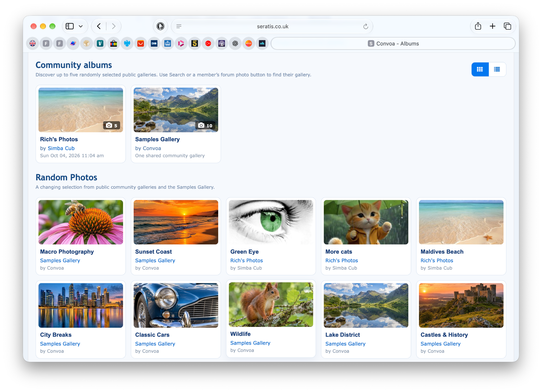This screenshot has height=392, width=542.
Task: Switch albums to grid view
Action: [480, 69]
